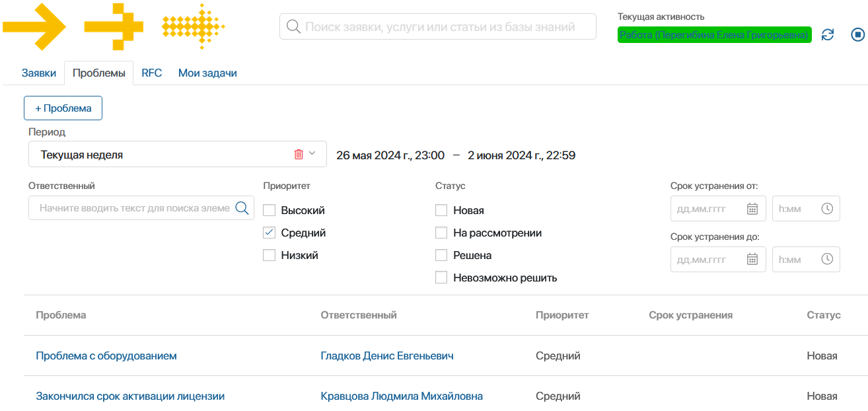Click period start date 26 мая 2024 г., 23:00
Screen dimensions: 868x411
click(390, 155)
